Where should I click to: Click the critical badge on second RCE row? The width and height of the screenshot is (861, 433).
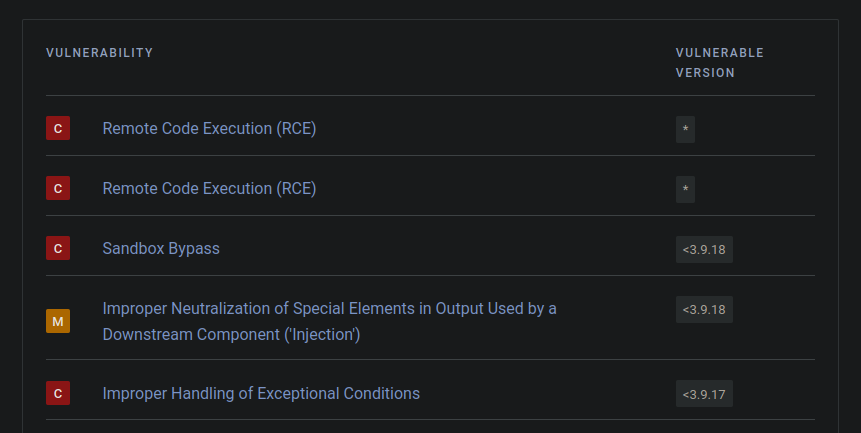click(x=58, y=188)
